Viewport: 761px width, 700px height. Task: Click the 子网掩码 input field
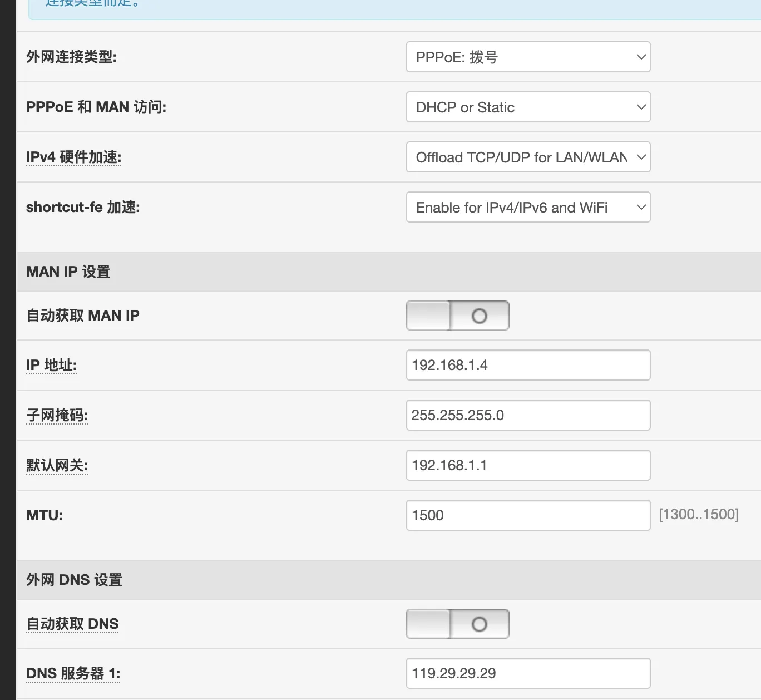point(527,415)
